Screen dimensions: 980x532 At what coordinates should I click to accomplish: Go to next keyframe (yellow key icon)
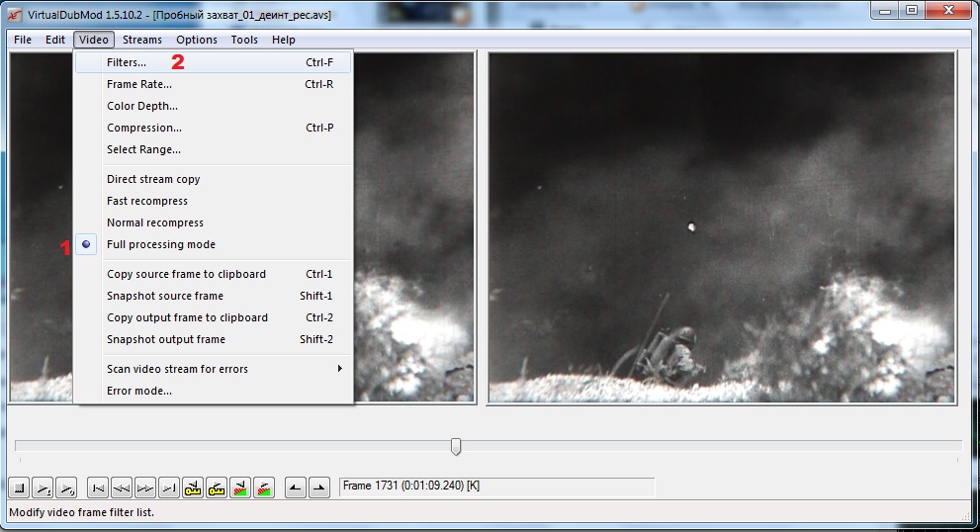(217, 488)
